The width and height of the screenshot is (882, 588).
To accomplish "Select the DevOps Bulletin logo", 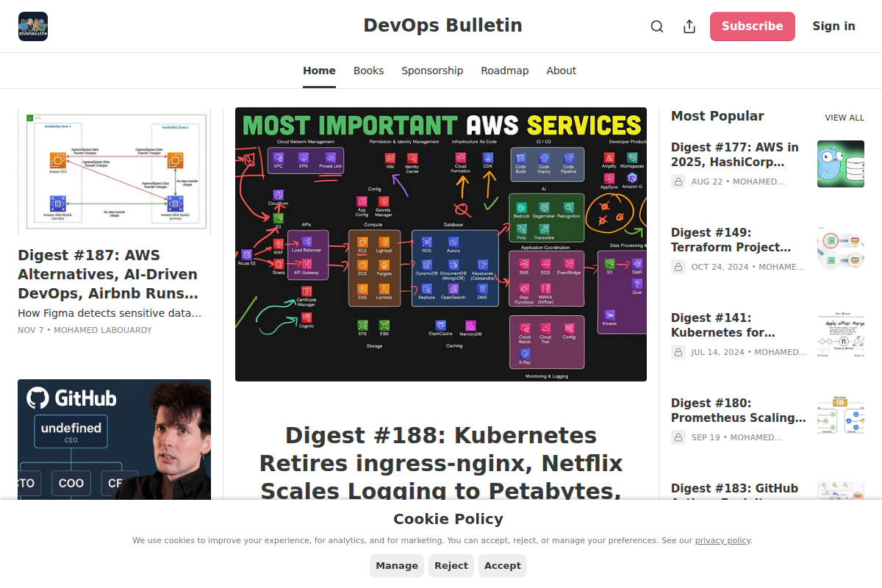I will (32, 26).
